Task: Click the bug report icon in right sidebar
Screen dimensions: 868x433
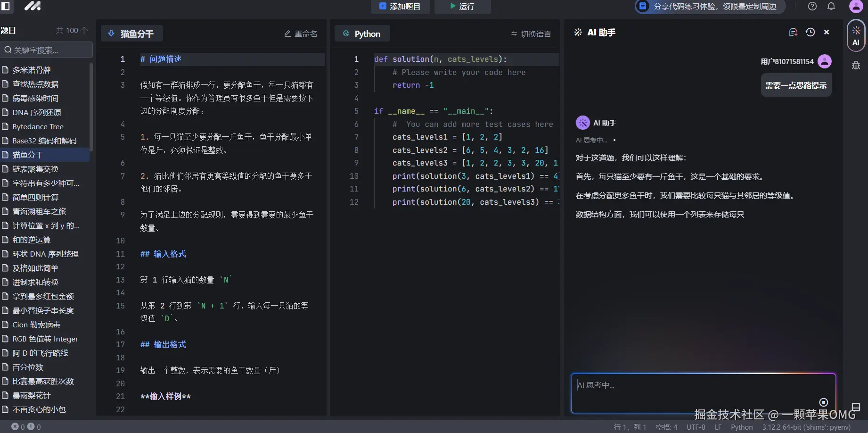Action: tap(856, 65)
